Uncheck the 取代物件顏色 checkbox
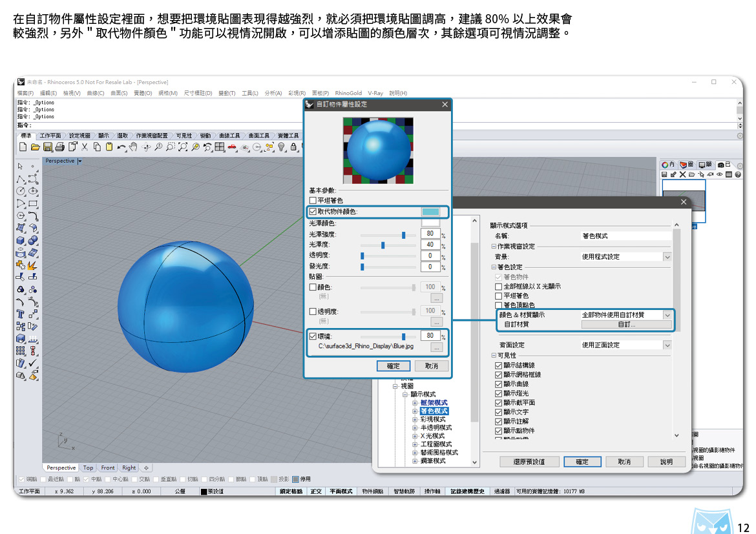This screenshot has width=756, height=534. (313, 212)
